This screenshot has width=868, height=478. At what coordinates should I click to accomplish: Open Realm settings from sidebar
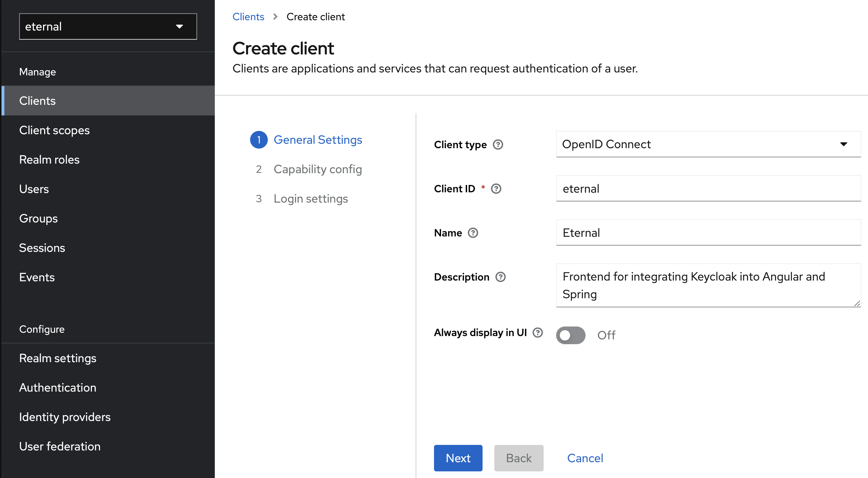tap(58, 358)
